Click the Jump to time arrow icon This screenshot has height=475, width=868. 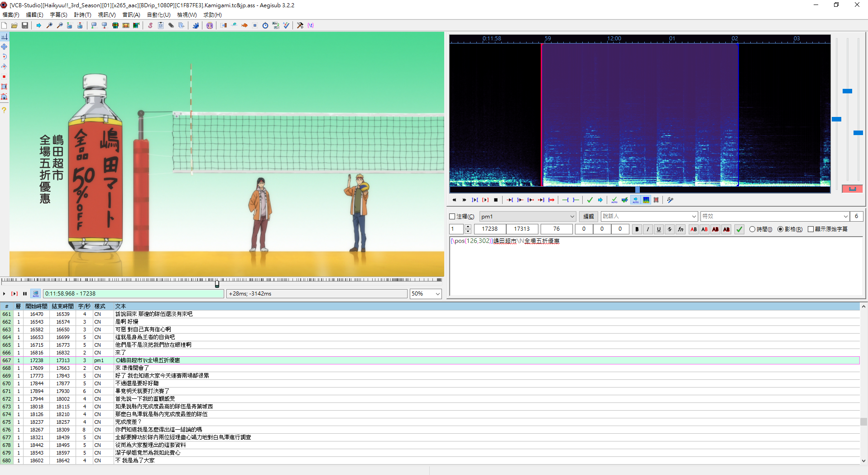pos(38,25)
